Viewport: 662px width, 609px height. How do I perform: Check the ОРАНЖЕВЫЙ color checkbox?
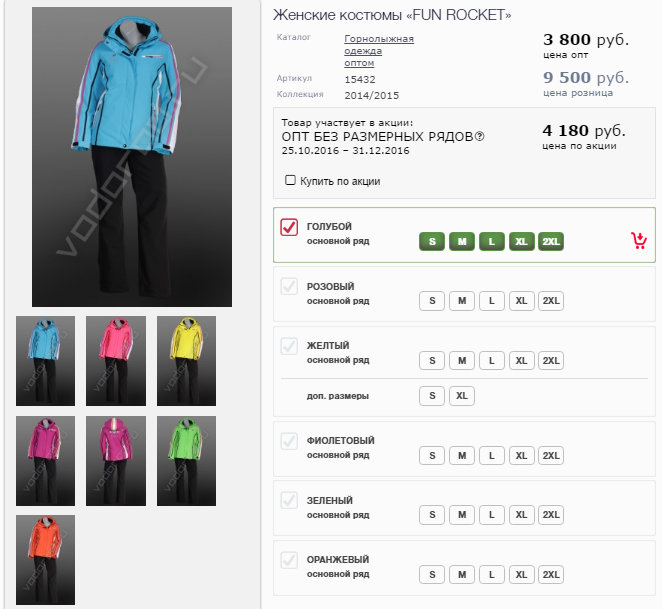coord(289,560)
